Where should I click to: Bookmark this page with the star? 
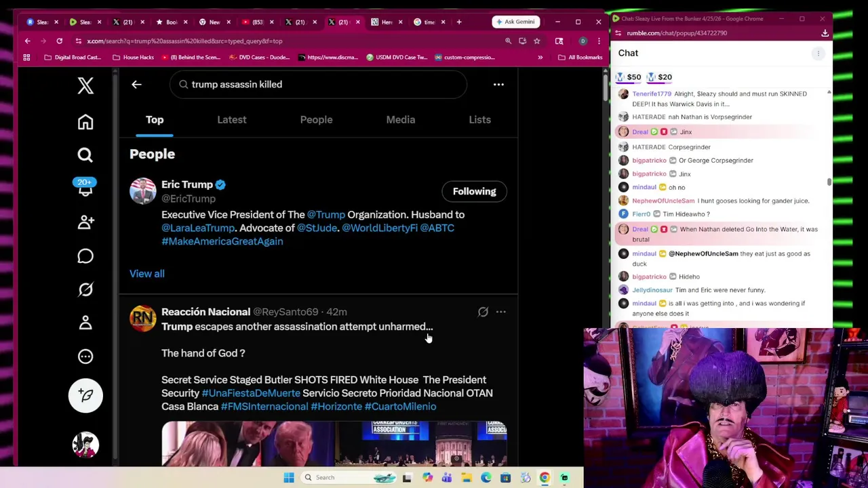click(536, 41)
